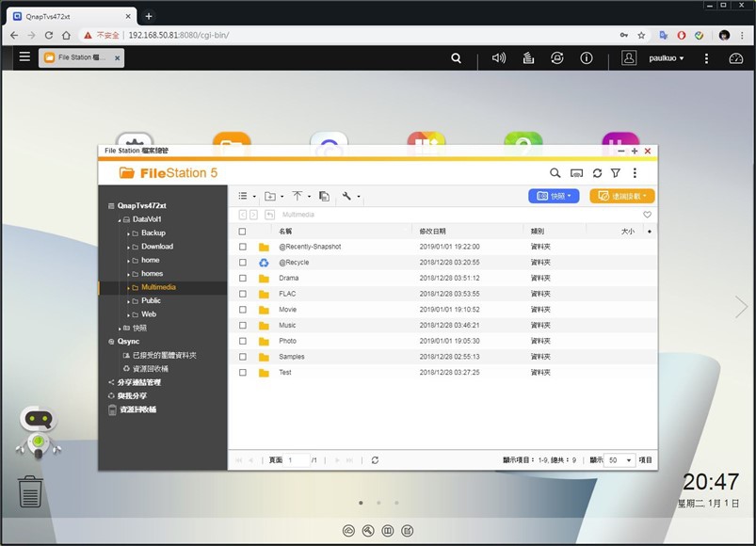Click the browser home button
This screenshot has height=546, width=756.
pyautogui.click(x=66, y=35)
